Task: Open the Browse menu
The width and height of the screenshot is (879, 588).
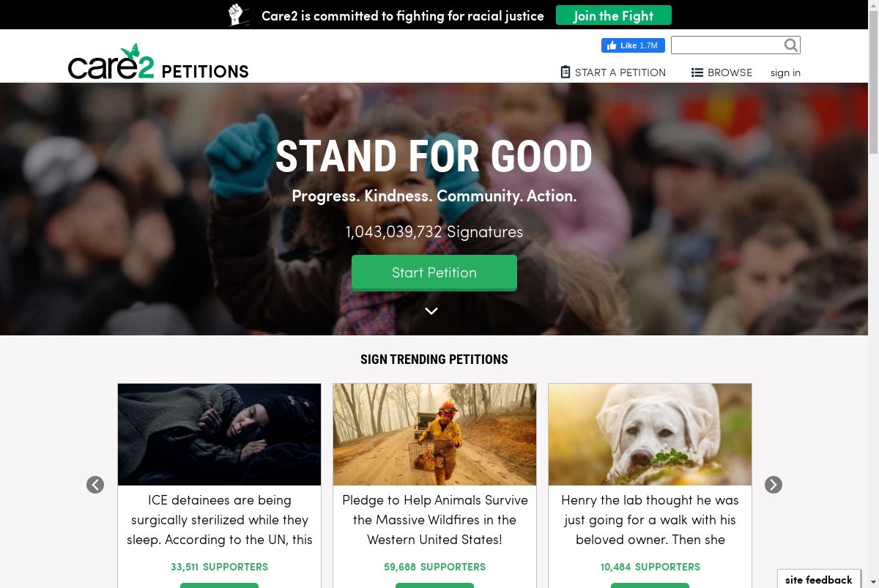Action: tap(722, 72)
